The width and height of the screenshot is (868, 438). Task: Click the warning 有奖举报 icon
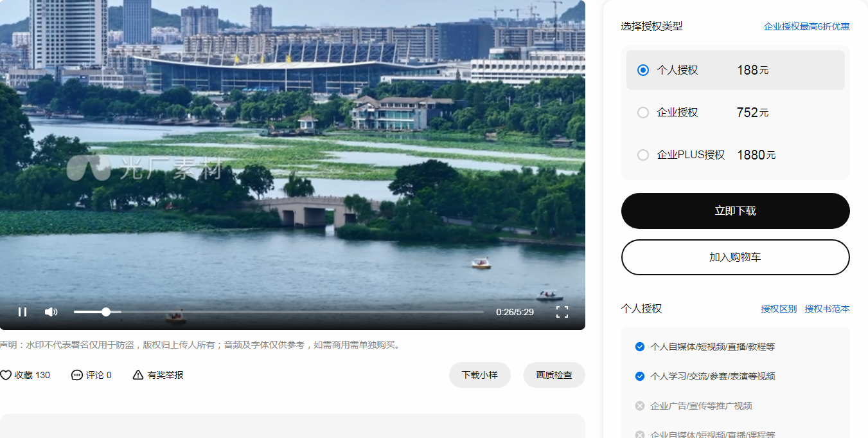pos(138,375)
